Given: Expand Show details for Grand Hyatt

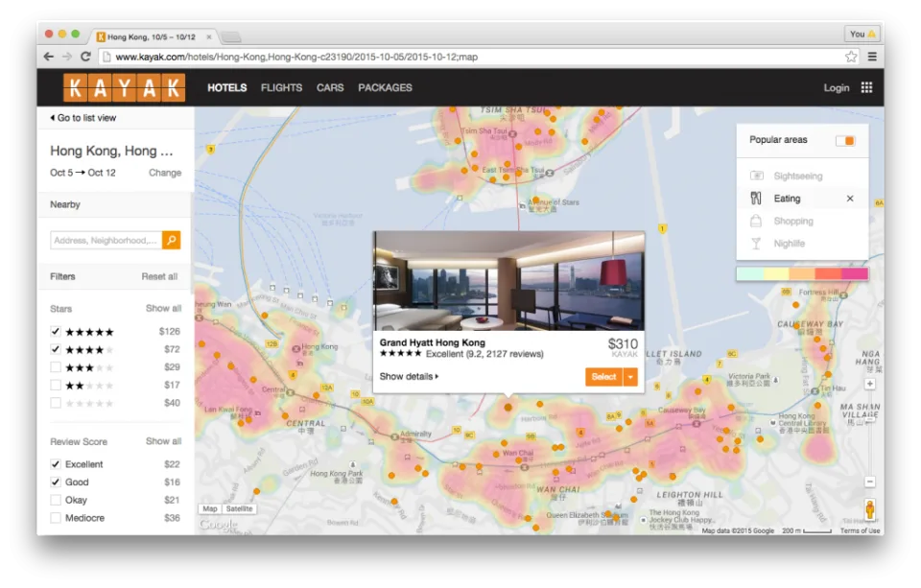Looking at the screenshot, I should [x=409, y=377].
